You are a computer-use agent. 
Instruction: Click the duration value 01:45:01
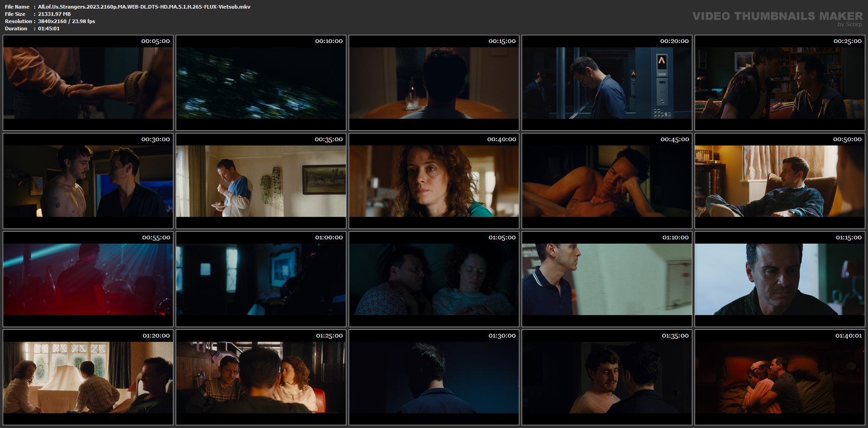[49, 29]
